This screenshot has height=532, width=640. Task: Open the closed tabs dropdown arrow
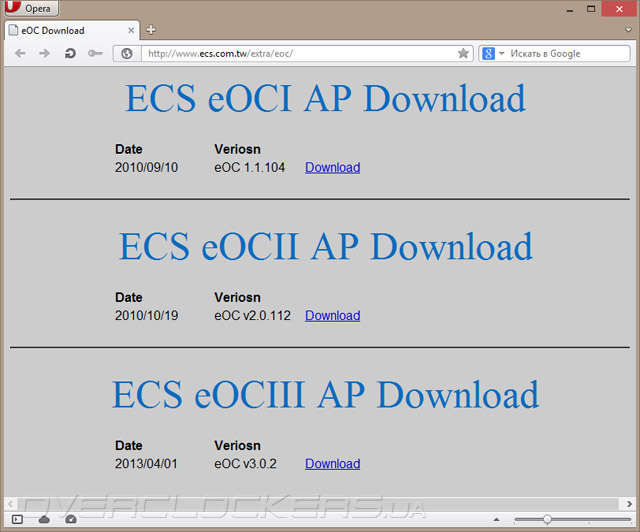click(x=629, y=30)
